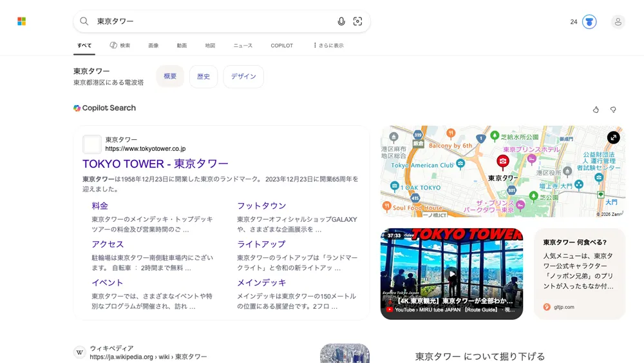Play the Tokyo Tower YouTube video

(x=452, y=274)
